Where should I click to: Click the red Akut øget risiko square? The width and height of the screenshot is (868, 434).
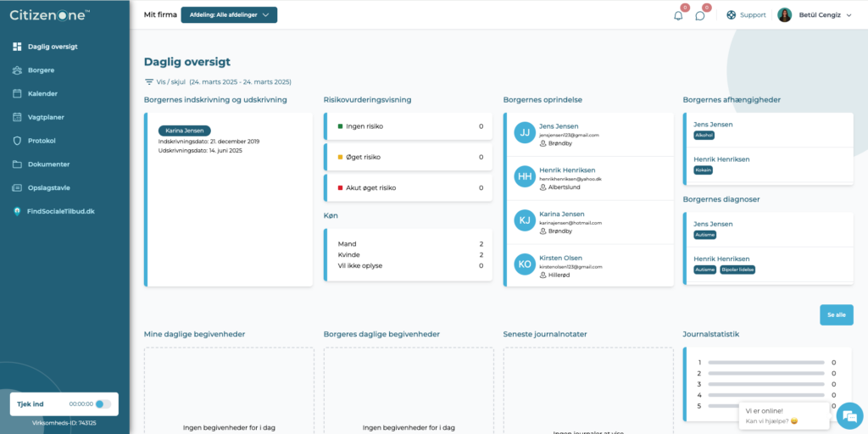click(341, 187)
